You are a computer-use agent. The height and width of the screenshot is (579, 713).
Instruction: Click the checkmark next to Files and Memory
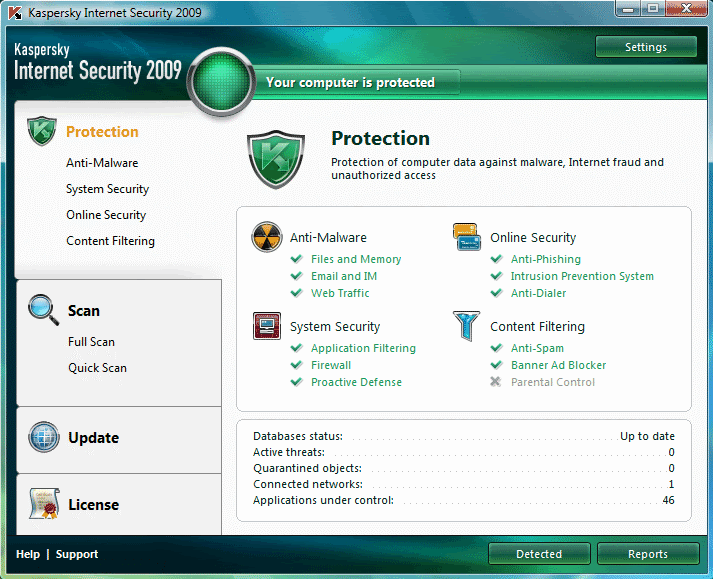(x=296, y=259)
